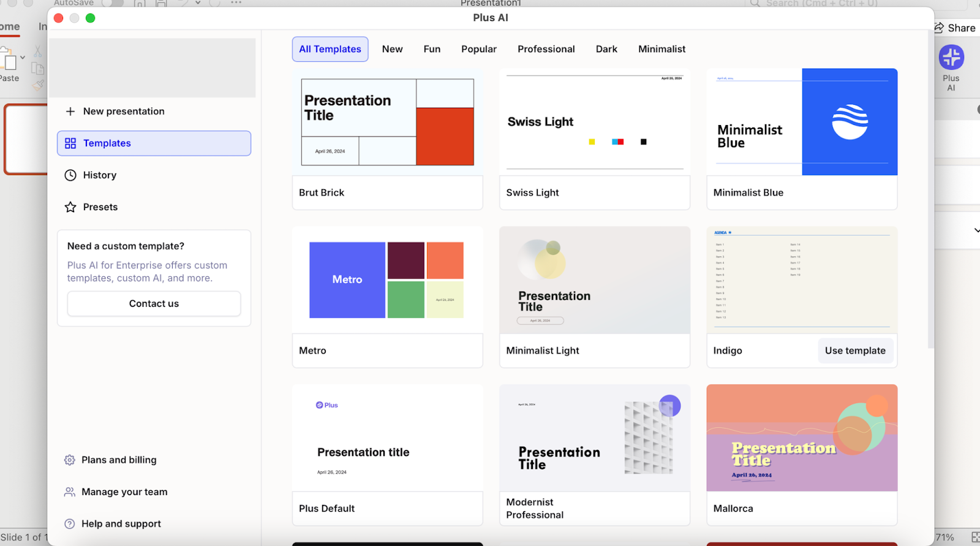The height and width of the screenshot is (546, 980).
Task: Toggle the AutoSave switch in PowerPoint
Action: click(112, 3)
